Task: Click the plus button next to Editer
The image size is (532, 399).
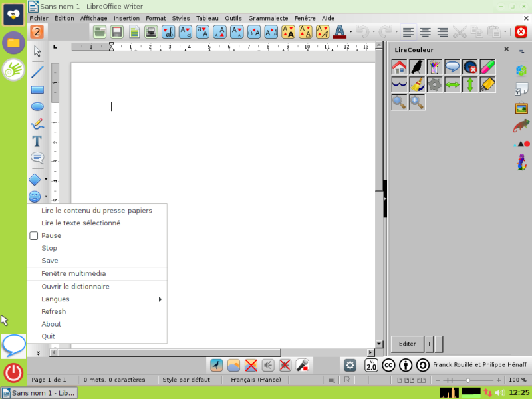Action: point(429,344)
